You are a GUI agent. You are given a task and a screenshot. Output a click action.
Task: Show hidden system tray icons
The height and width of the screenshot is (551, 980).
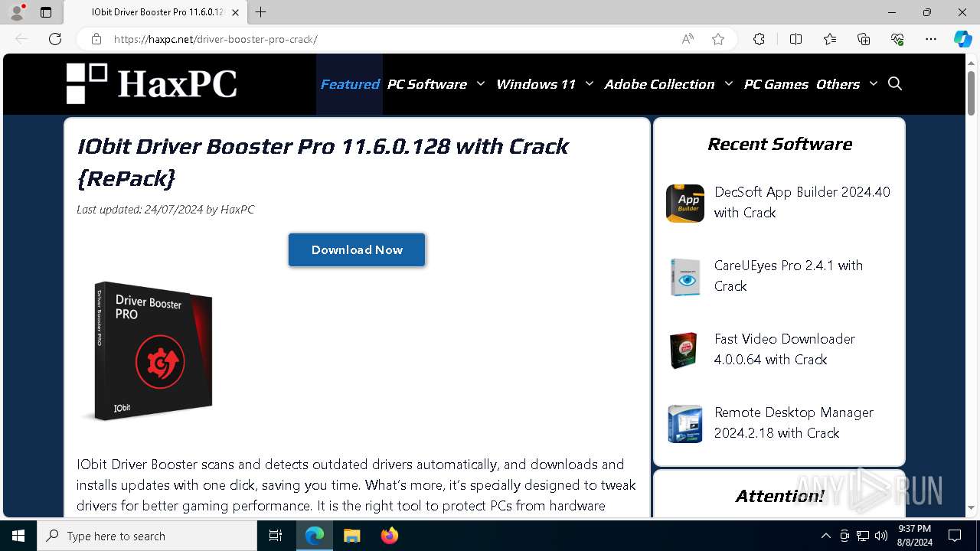(825, 536)
